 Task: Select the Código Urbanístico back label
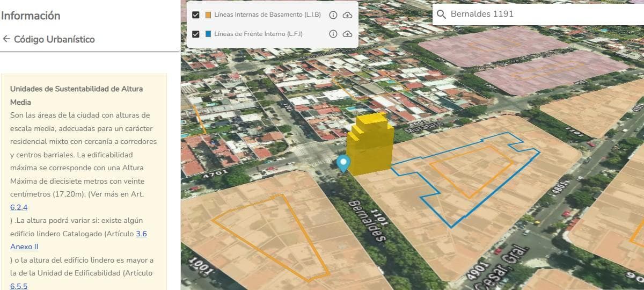pos(54,39)
